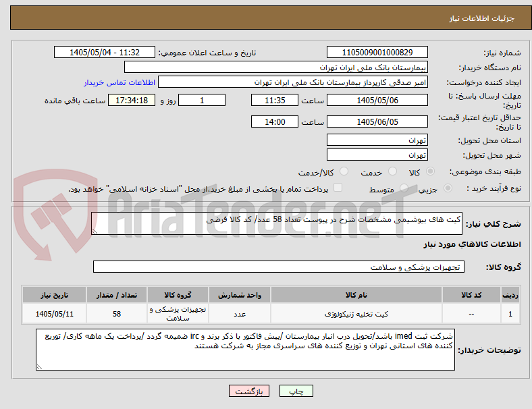Click the گروه کالا column header

[178, 295]
